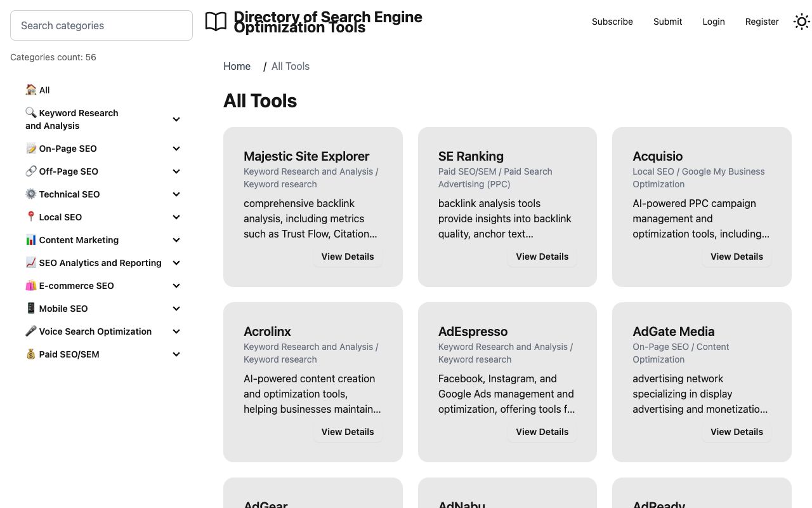Select the All category label
The image size is (812, 508).
(44, 90)
